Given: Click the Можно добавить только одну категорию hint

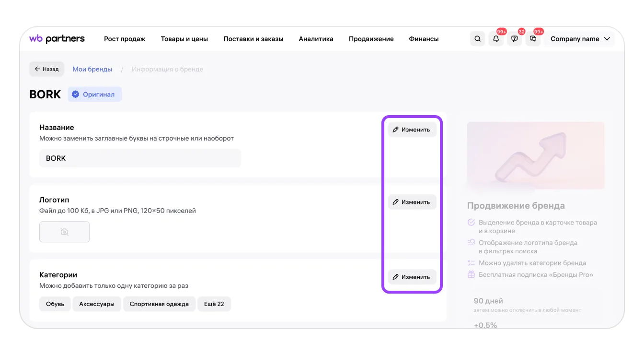Looking at the screenshot, I should [114, 286].
